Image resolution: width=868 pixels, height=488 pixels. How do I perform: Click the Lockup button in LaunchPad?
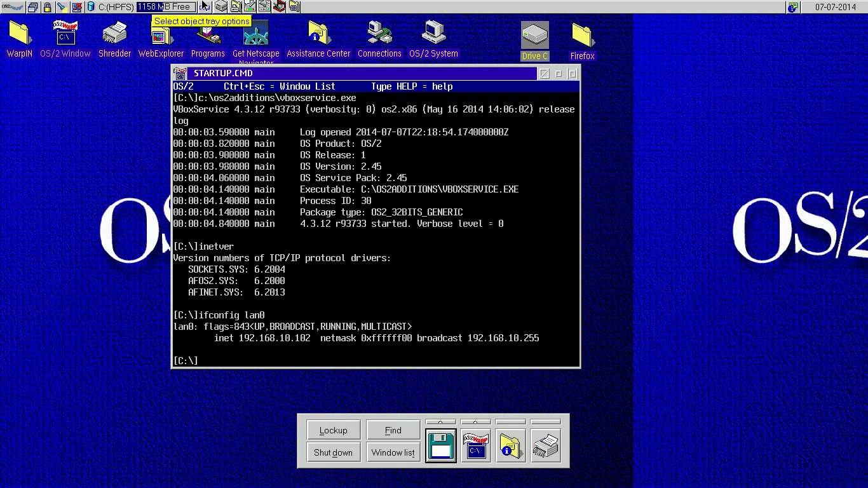pyautogui.click(x=333, y=430)
